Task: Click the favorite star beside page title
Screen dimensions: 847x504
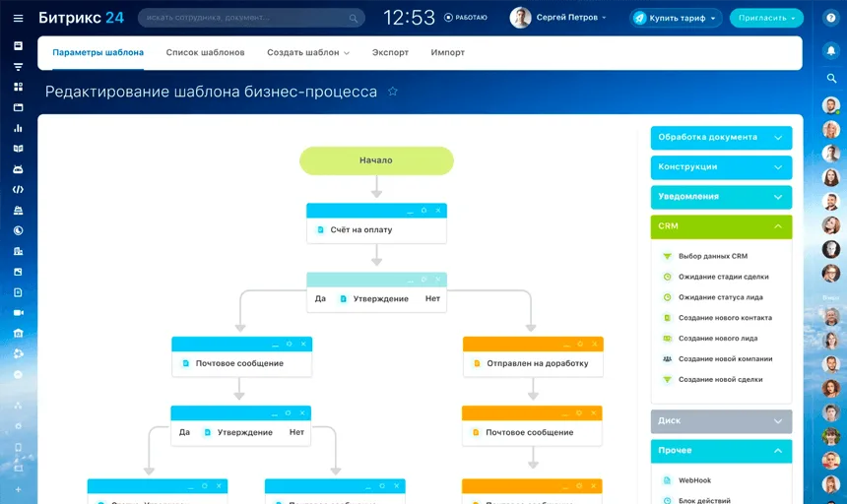Action: point(393,92)
